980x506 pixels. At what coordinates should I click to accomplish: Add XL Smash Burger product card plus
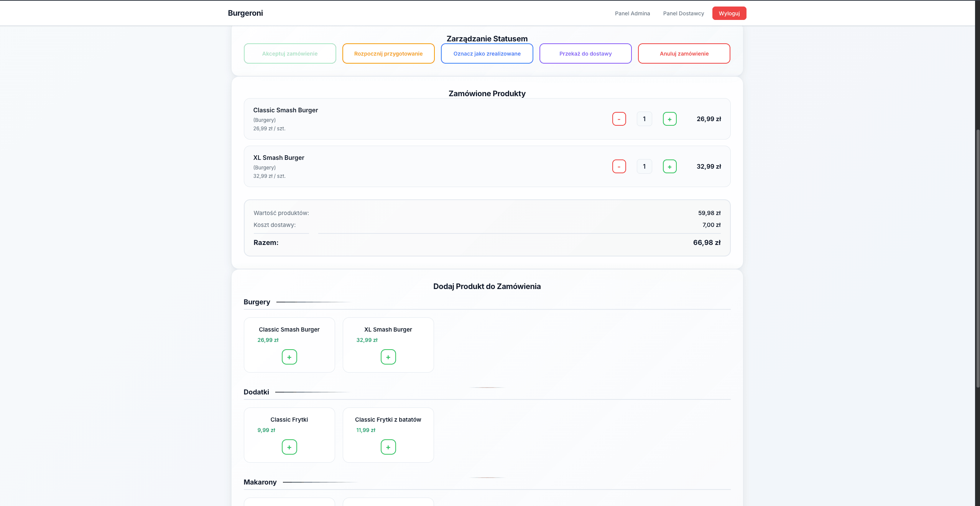click(x=388, y=357)
